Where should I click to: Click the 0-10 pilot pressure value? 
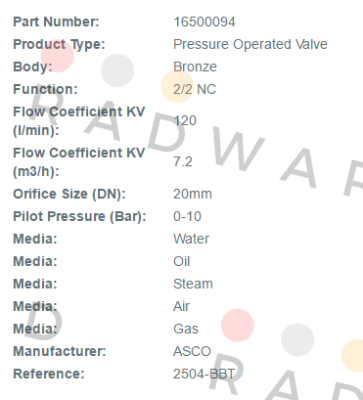pos(187,216)
